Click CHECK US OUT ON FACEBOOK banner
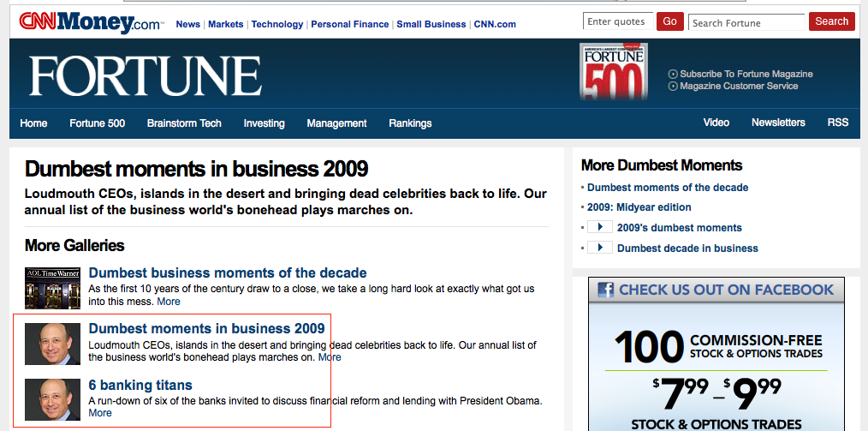 pyautogui.click(x=716, y=290)
